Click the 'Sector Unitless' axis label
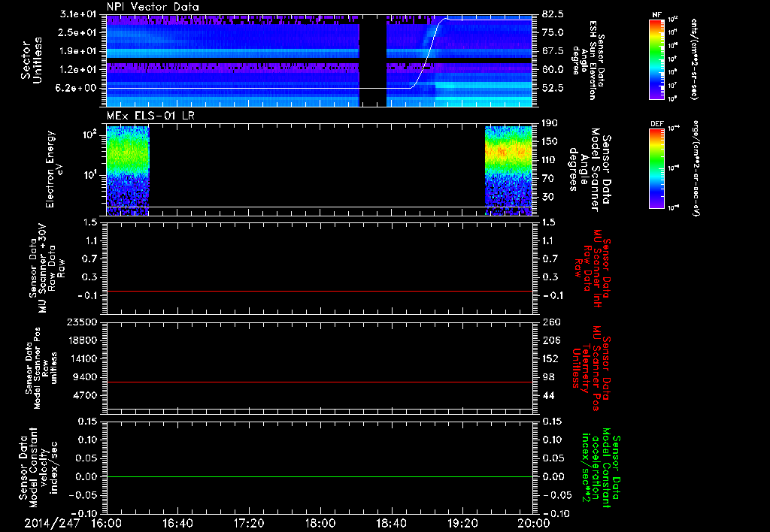Viewport: 770px width, 532px height. click(x=32, y=60)
